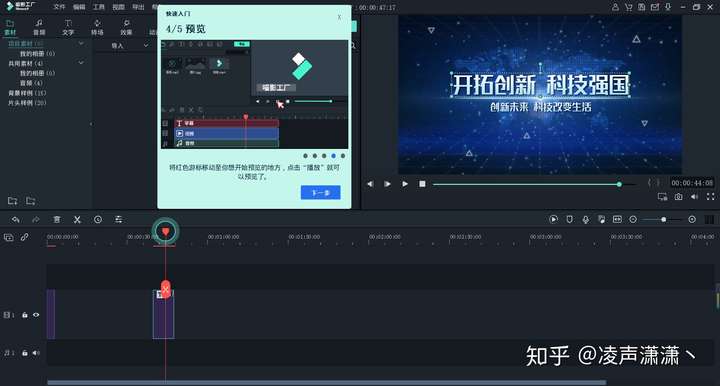Open the 文件 menu
The width and height of the screenshot is (720, 386).
[x=59, y=7]
